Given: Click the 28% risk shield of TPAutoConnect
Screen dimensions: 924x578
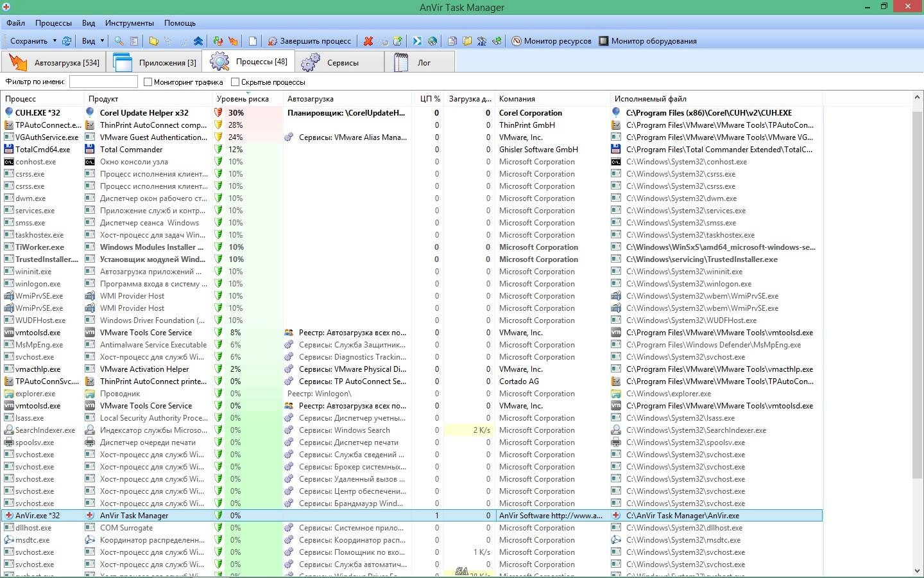Looking at the screenshot, I should 218,125.
